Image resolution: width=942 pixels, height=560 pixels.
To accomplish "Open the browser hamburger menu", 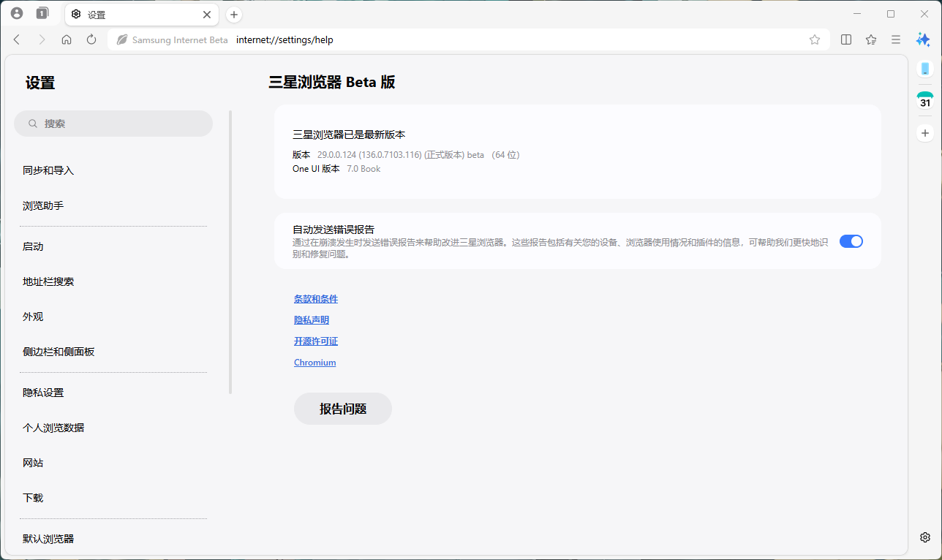I will click(x=895, y=39).
